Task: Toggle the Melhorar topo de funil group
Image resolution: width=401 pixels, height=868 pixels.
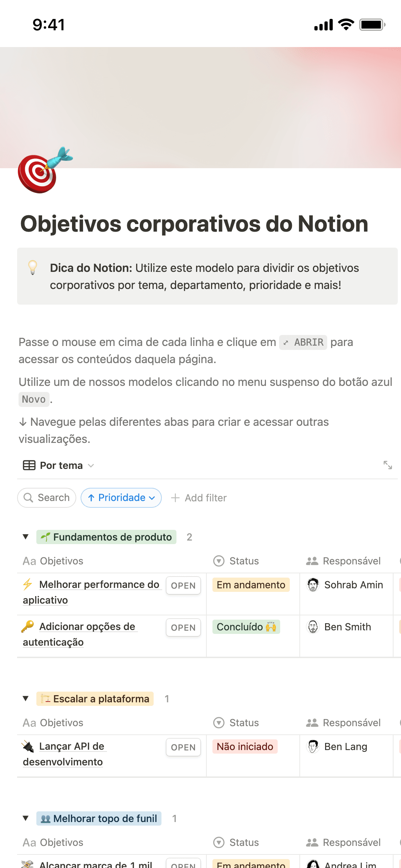Action: point(26,818)
